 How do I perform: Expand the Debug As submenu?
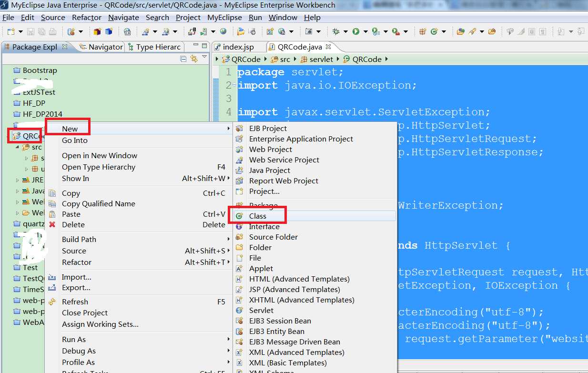(x=139, y=351)
